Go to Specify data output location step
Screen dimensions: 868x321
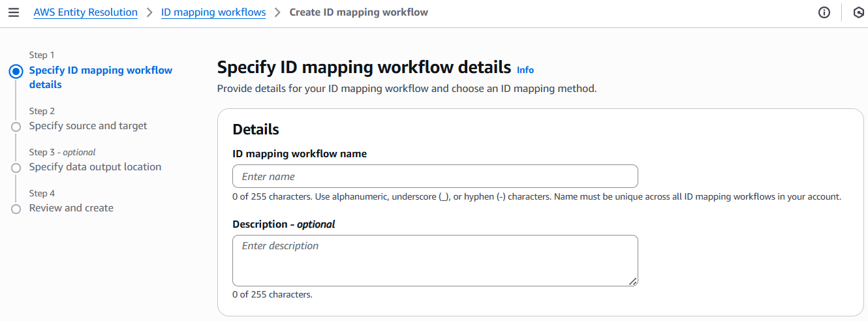coord(95,167)
